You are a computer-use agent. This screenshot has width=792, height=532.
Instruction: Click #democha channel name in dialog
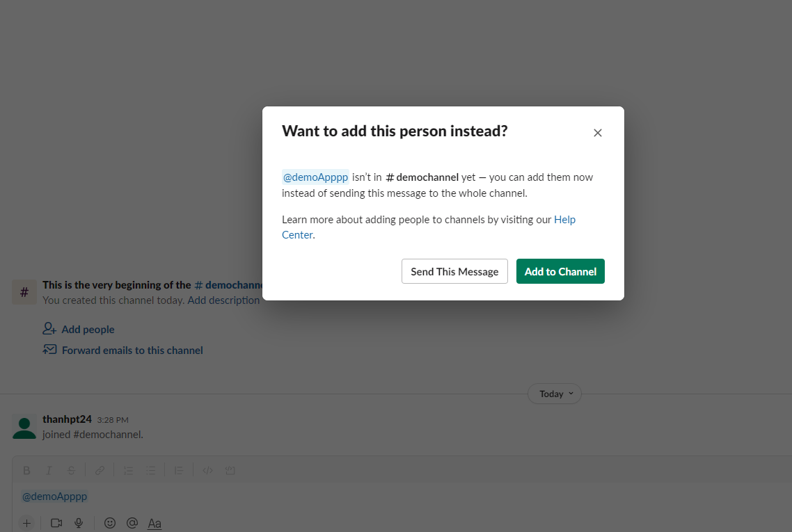422,177
